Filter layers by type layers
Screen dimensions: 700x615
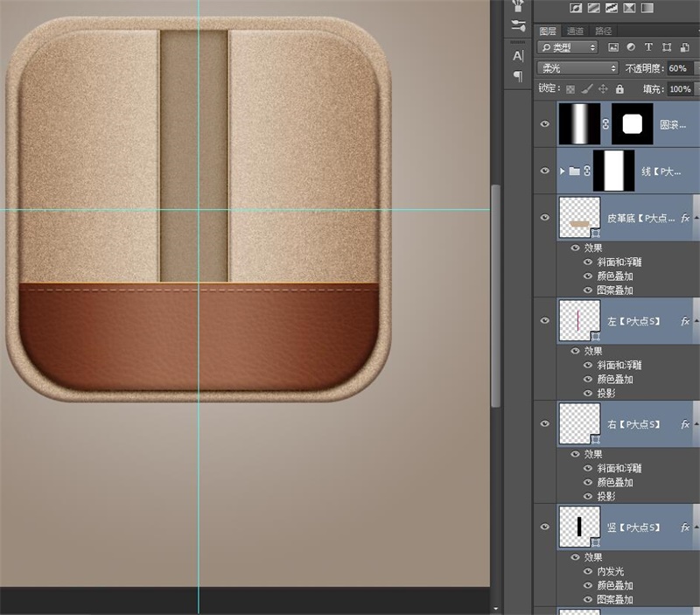648,47
